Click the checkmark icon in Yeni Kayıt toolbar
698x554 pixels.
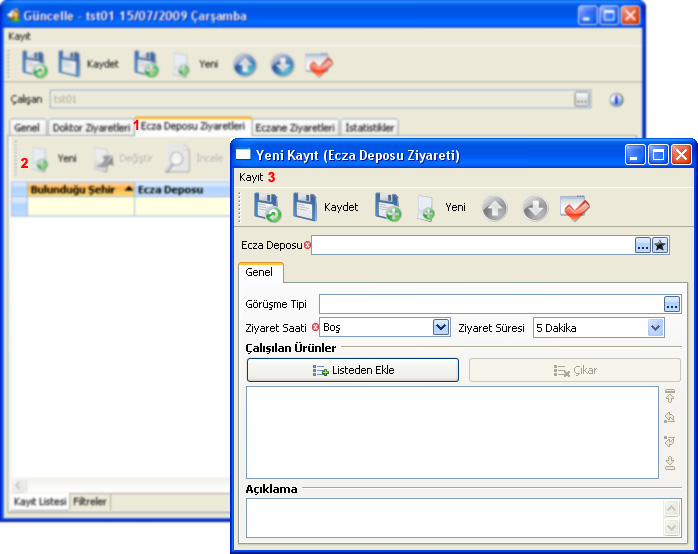tap(575, 207)
